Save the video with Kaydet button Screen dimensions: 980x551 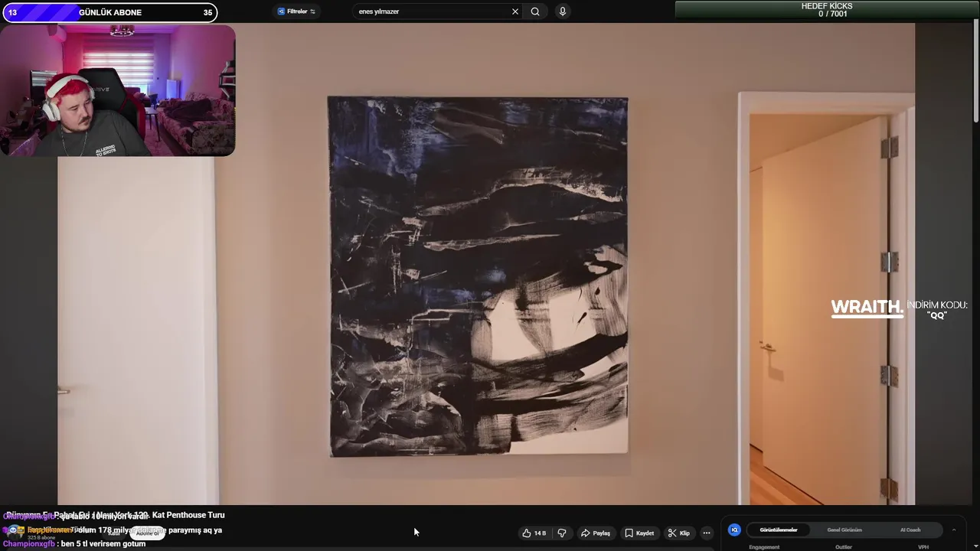point(639,533)
